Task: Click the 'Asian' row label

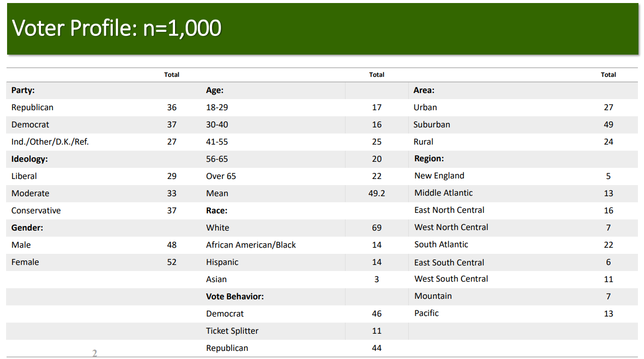Action: [x=217, y=280]
